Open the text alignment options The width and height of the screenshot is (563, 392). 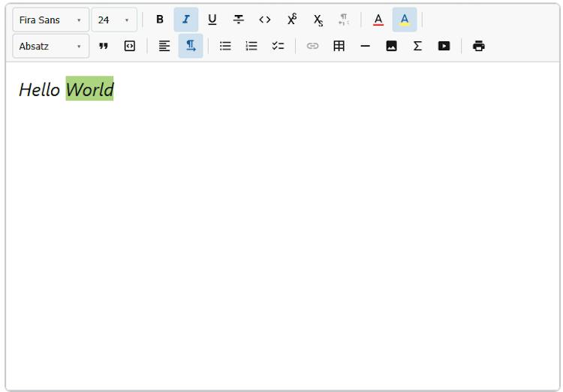(x=164, y=46)
